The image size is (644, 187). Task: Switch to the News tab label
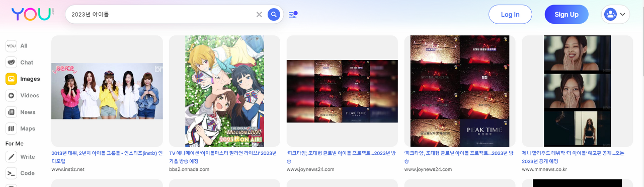[x=28, y=112]
